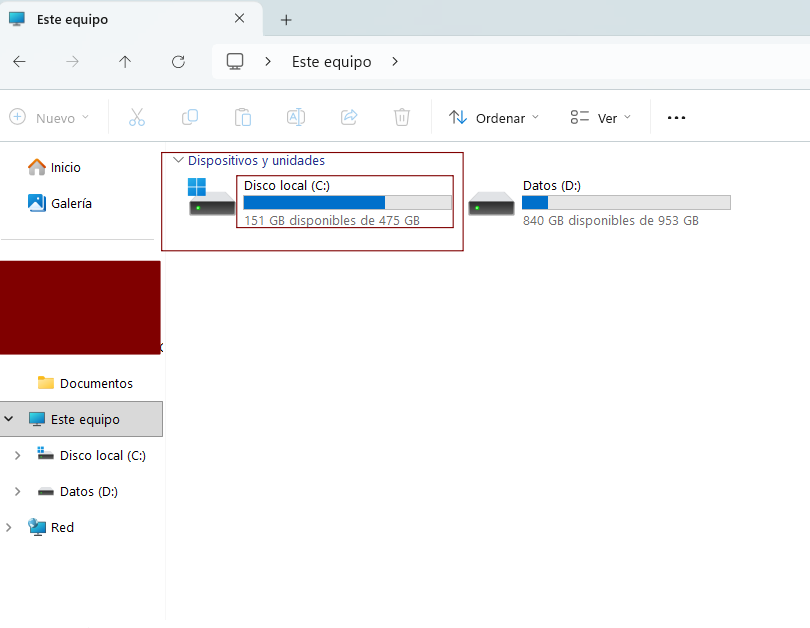
Task: Click the Copy icon in toolbar
Action: (x=190, y=117)
